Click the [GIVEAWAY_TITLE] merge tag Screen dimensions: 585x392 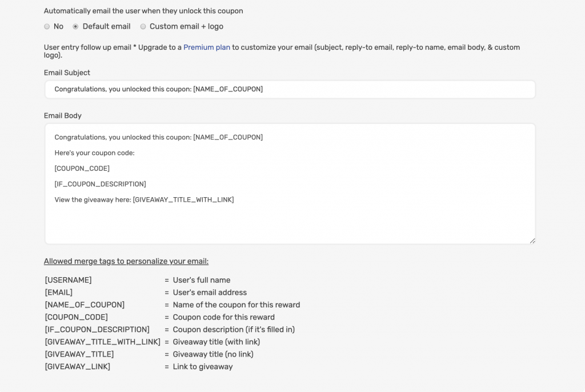(79, 354)
